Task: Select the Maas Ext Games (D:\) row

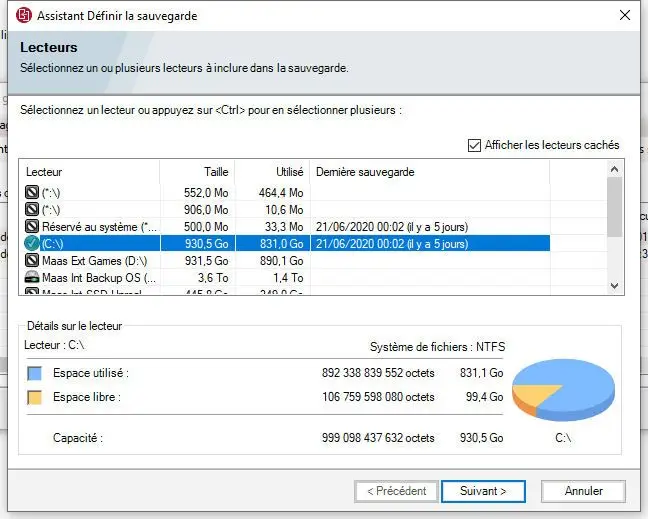Action: (x=287, y=261)
